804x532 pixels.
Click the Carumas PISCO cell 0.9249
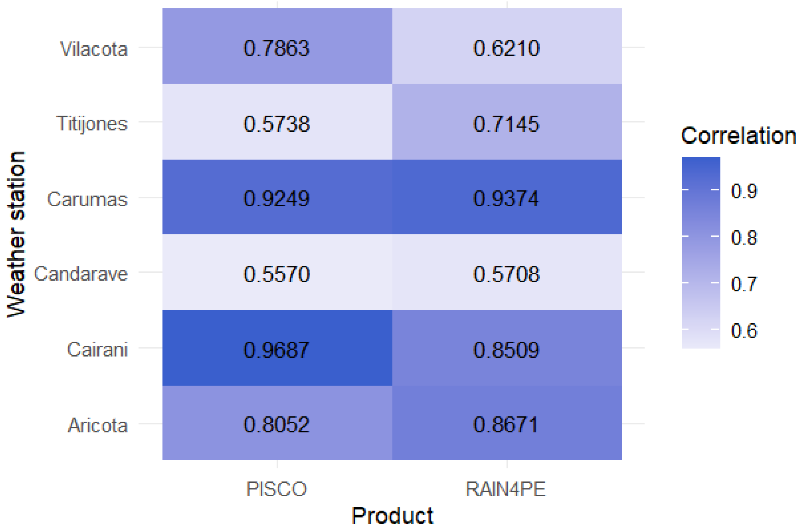click(277, 198)
